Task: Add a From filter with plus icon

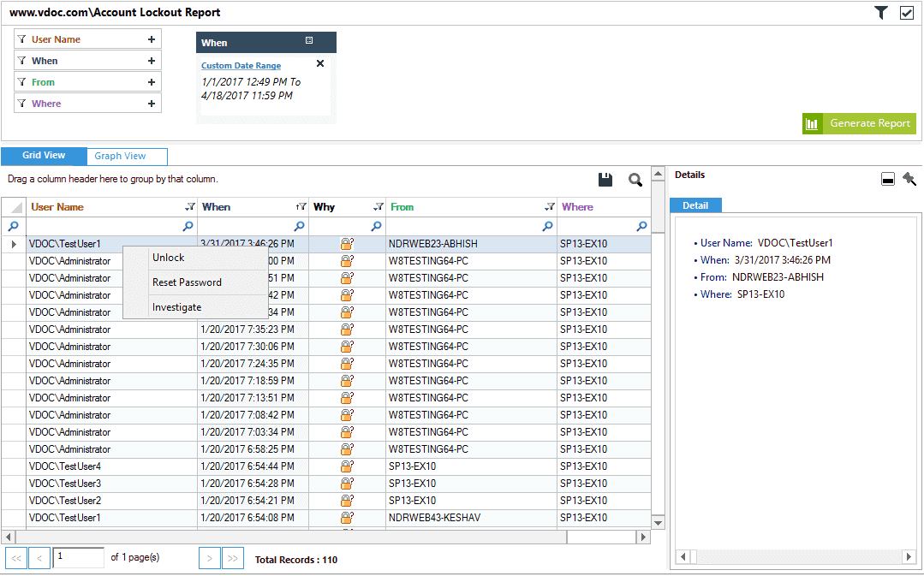Action: coord(152,82)
